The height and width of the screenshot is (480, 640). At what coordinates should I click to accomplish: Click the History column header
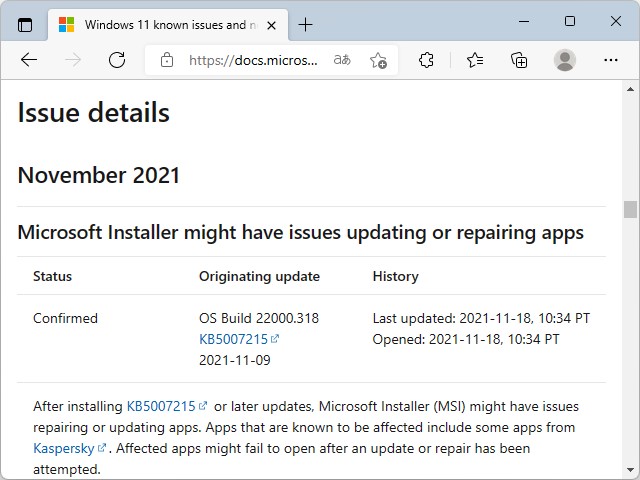(396, 276)
